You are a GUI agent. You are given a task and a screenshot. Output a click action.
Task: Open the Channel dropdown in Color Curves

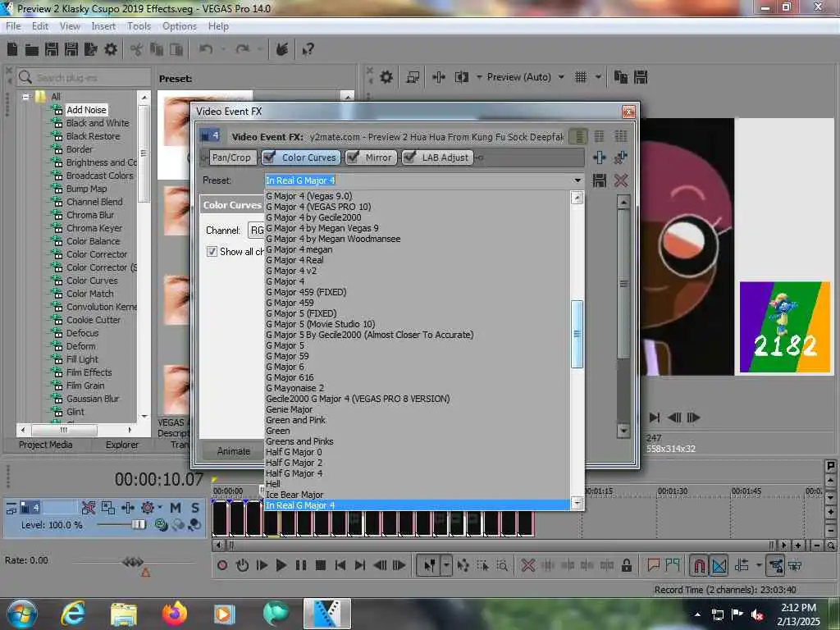coord(256,231)
